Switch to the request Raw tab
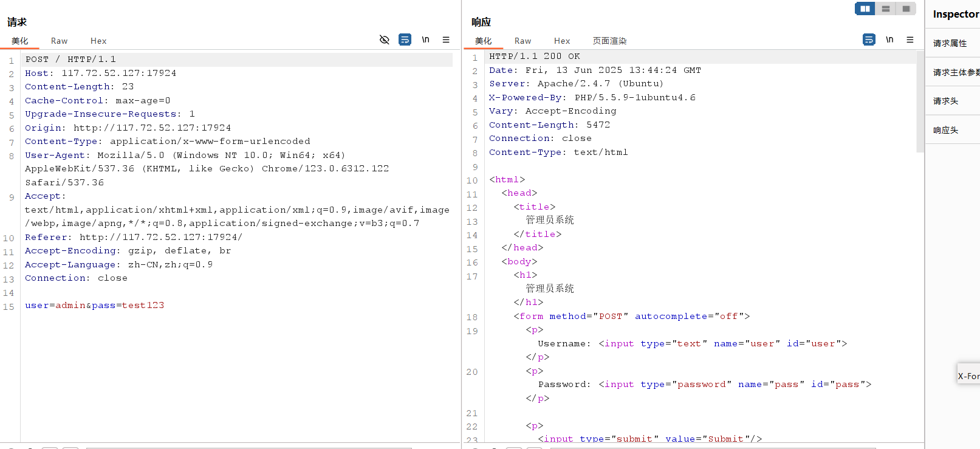 tap(59, 41)
